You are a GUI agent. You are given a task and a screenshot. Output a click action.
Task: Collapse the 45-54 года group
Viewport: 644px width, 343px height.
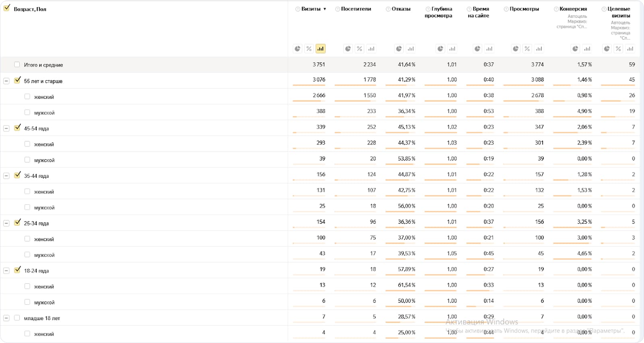[6, 129]
